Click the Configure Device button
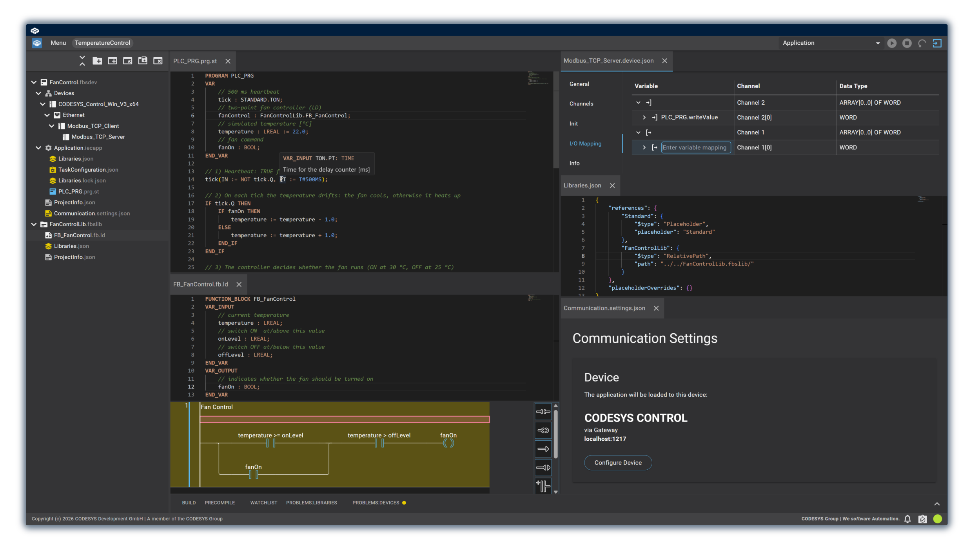980x554 pixels. click(x=618, y=463)
